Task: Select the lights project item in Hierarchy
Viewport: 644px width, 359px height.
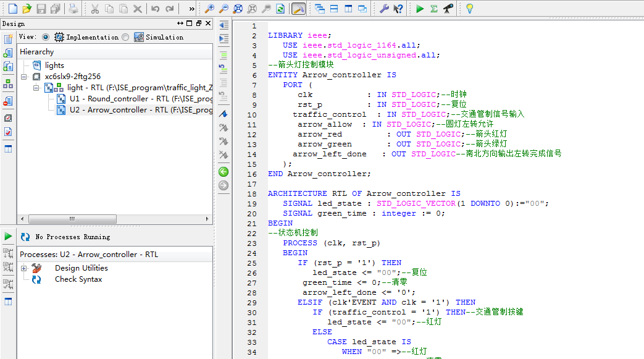Action: 54,65
